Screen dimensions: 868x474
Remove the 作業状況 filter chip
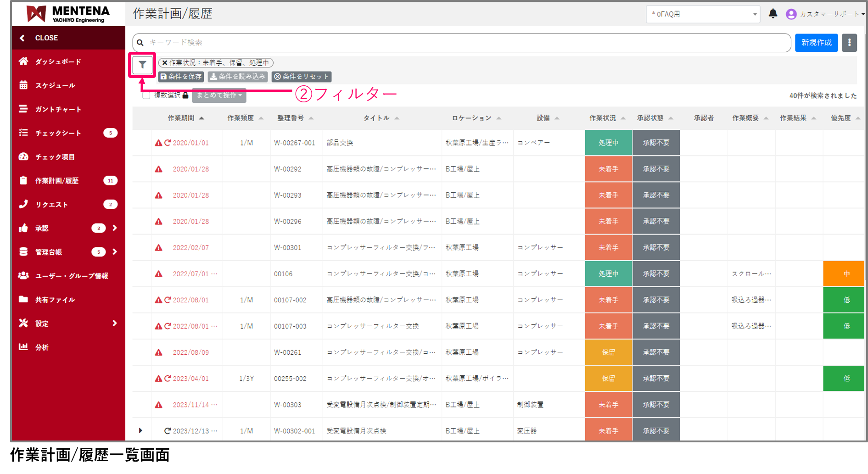pos(164,63)
